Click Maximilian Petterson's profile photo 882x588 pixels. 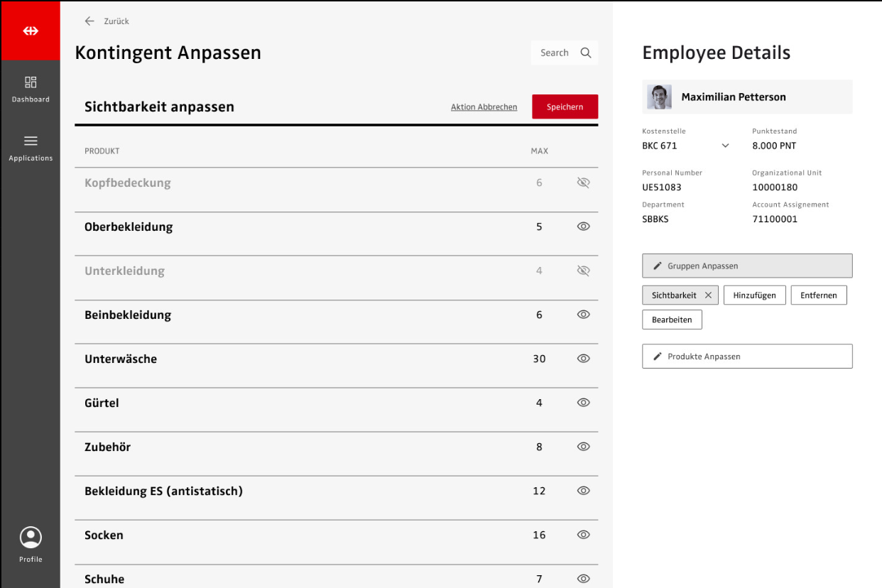pyautogui.click(x=659, y=97)
